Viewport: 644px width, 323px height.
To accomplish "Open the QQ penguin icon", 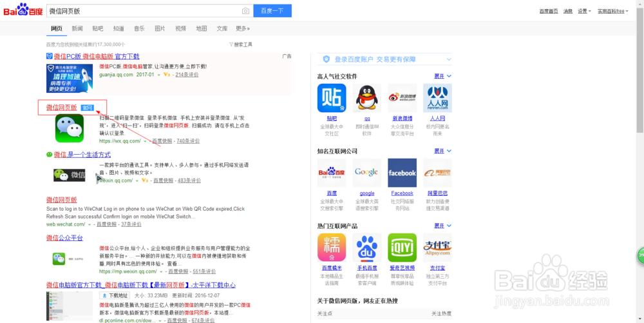I will pos(367,98).
